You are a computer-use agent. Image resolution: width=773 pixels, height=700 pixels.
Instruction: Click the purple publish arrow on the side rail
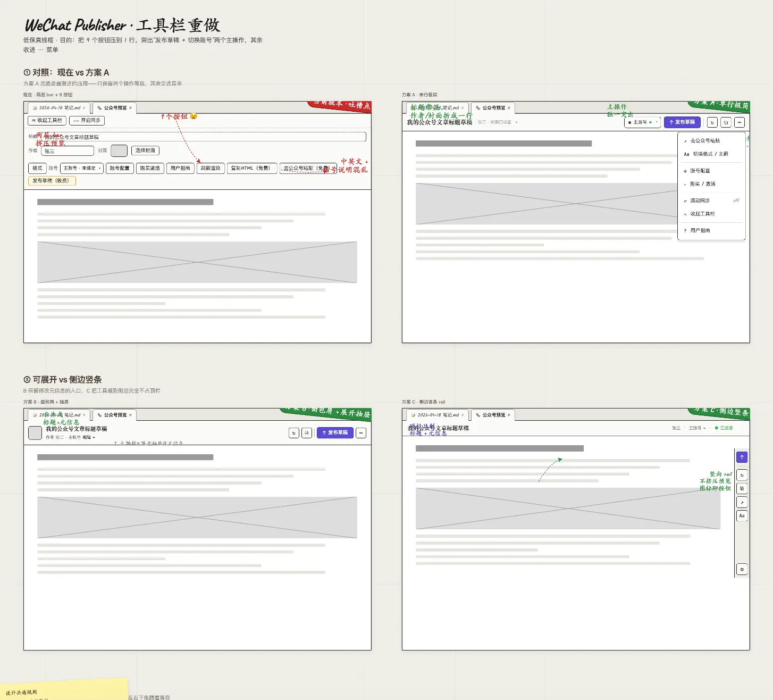[x=742, y=457]
